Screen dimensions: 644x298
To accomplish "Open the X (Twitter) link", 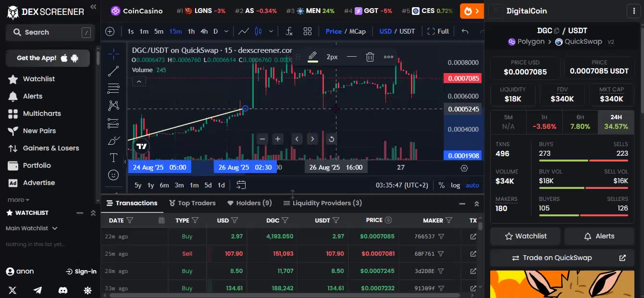I will click(12, 290).
